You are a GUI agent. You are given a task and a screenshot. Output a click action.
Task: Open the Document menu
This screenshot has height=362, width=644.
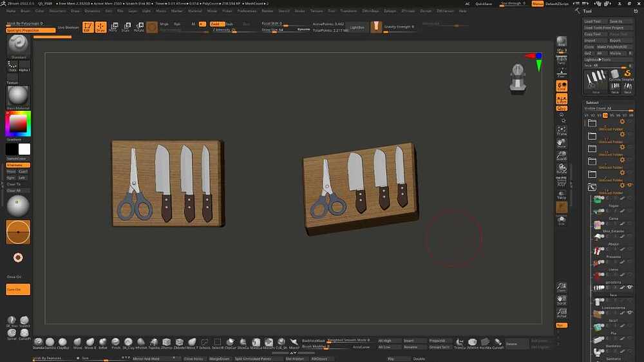[58, 11]
